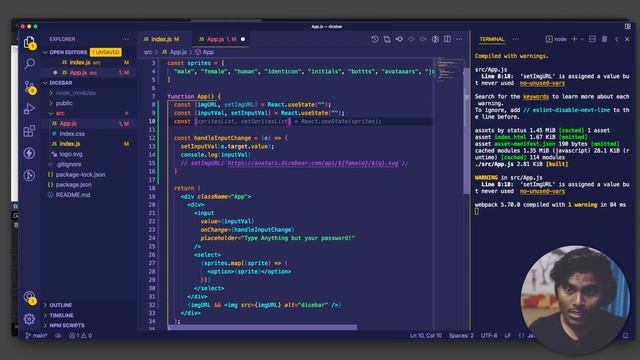The height and width of the screenshot is (360, 640).
Task: Click the main branch indicator in status bar
Action: click(x=36, y=336)
